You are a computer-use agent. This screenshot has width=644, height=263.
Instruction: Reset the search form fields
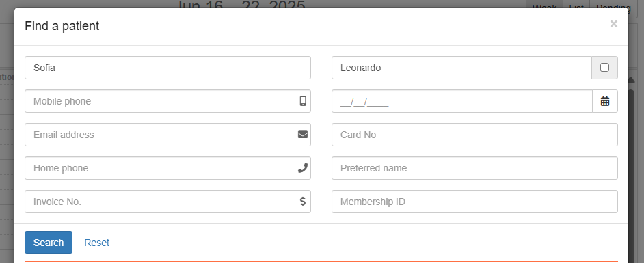point(96,243)
